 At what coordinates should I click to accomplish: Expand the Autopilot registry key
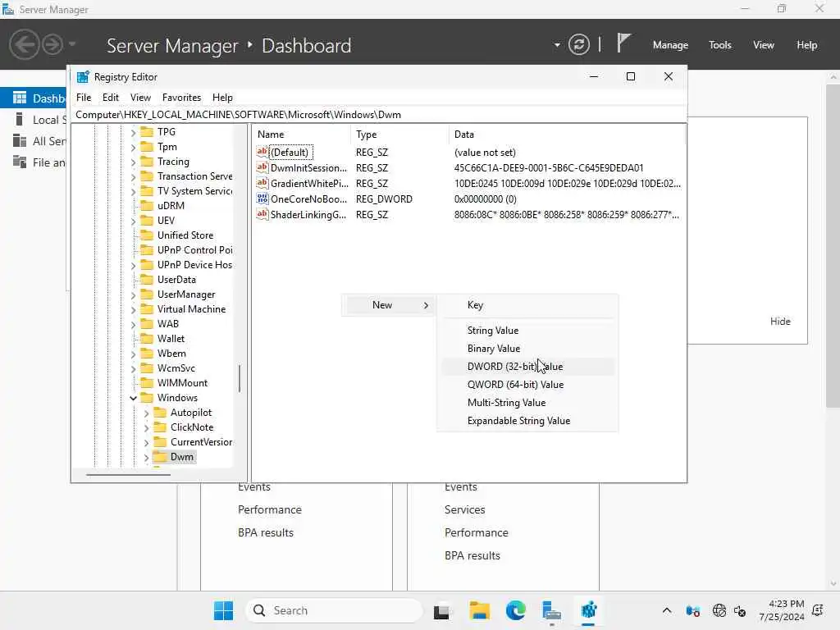pos(146,413)
